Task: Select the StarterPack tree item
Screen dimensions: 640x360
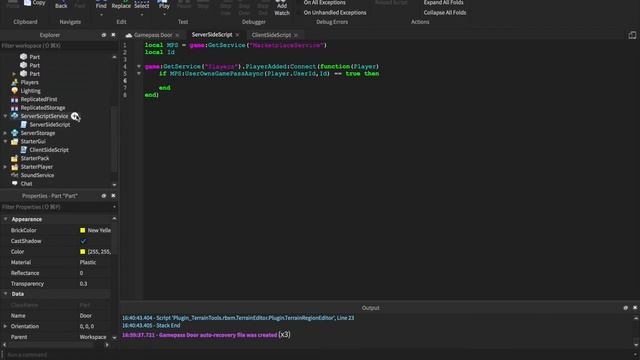Action: [x=35, y=158]
